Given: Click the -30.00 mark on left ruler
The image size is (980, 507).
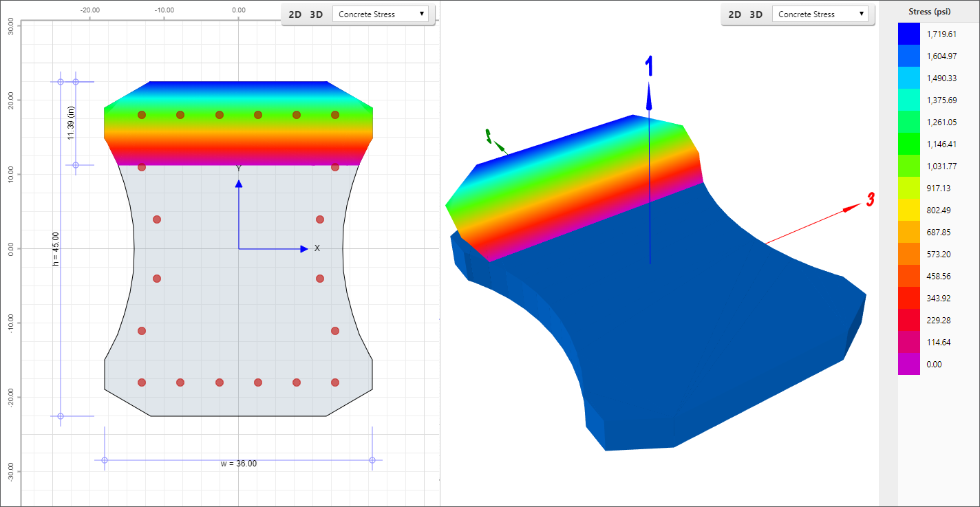Looking at the screenshot, I should pos(10,471).
